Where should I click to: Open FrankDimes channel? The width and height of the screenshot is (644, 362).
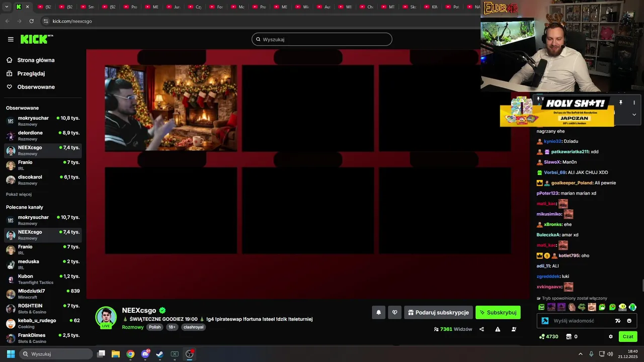[43, 338]
